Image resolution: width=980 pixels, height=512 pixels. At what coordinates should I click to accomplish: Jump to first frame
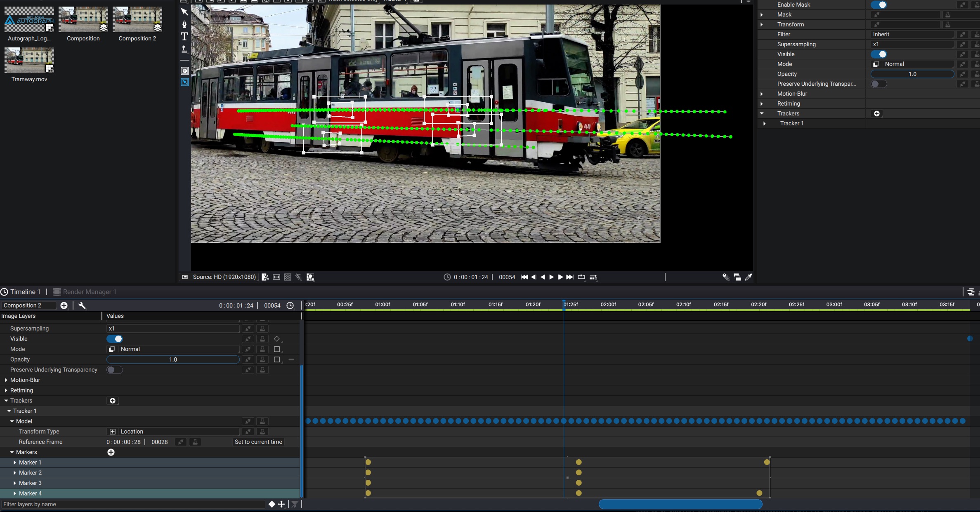(524, 277)
